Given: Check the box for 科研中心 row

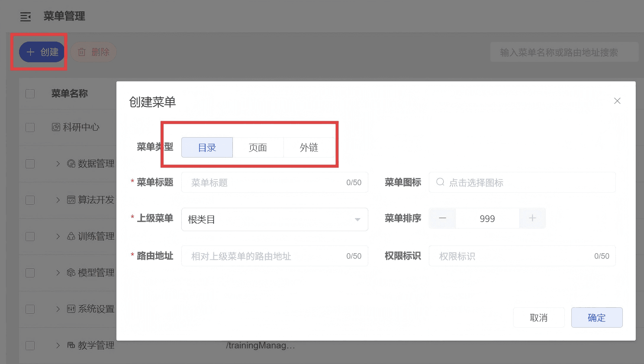Looking at the screenshot, I should pos(30,127).
